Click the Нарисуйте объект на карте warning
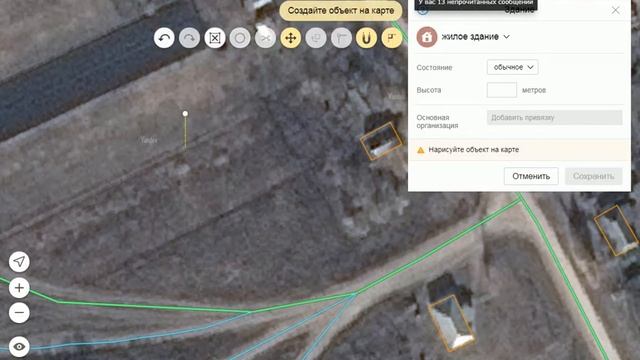640x360 pixels. [x=473, y=150]
